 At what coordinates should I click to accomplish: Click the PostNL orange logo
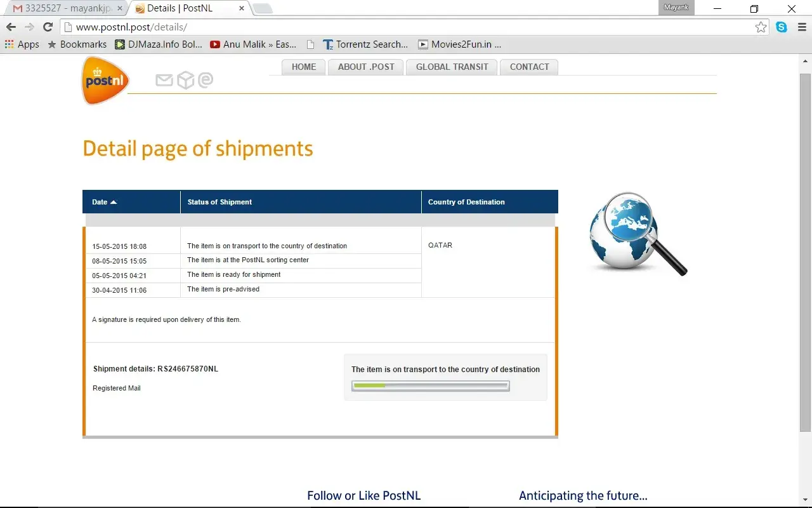[105, 81]
